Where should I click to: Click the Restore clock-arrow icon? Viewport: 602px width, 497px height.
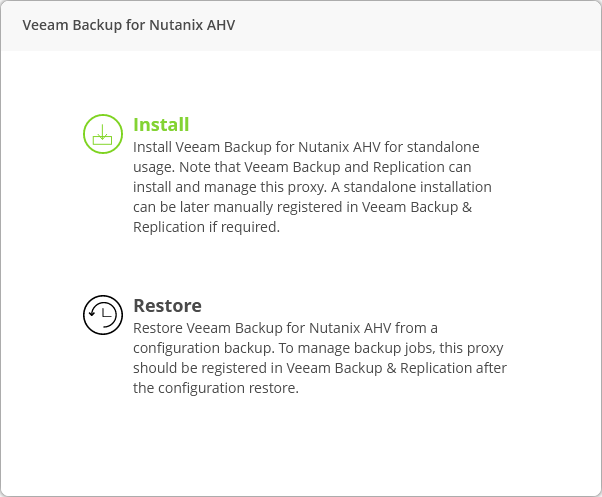[102, 314]
